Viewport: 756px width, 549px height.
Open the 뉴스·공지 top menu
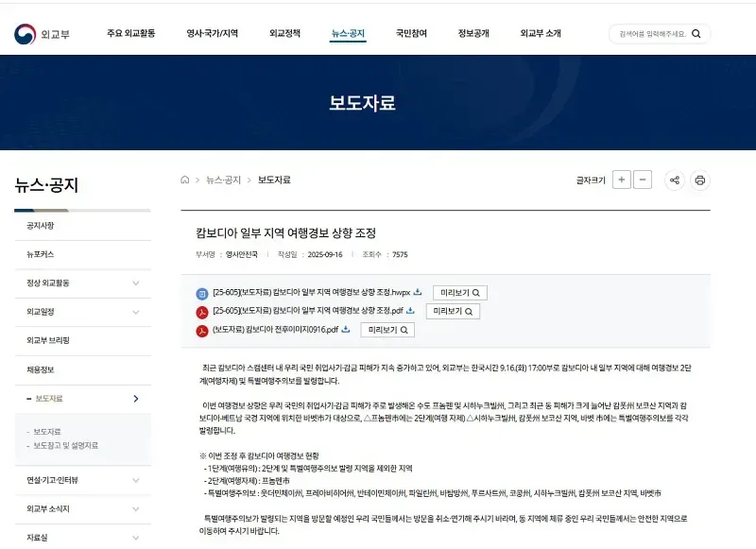348,33
